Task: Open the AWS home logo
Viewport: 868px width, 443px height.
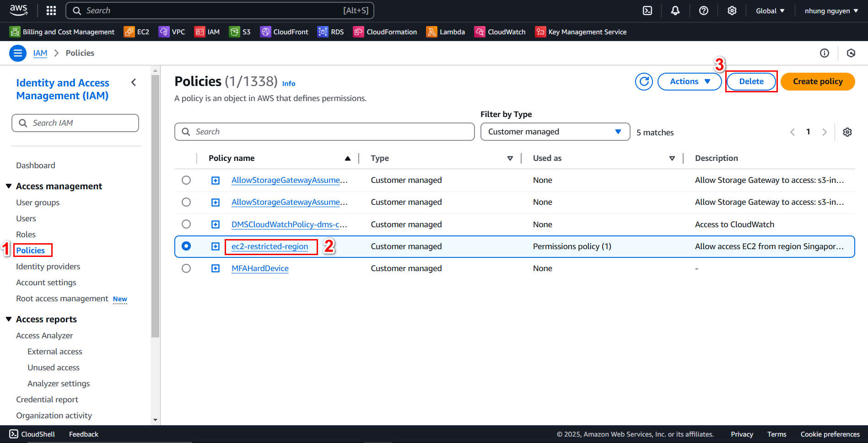Action: [x=19, y=10]
